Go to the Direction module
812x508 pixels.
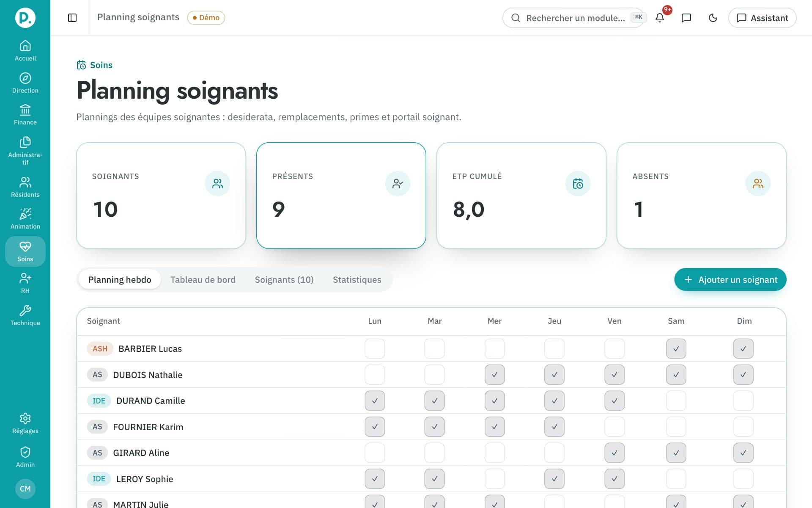25,83
